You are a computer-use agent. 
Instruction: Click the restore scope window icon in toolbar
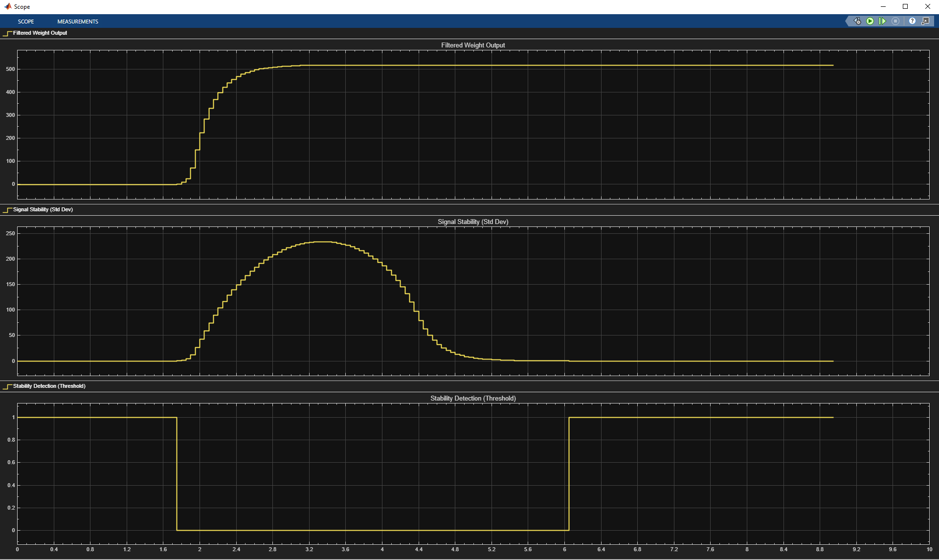(925, 21)
